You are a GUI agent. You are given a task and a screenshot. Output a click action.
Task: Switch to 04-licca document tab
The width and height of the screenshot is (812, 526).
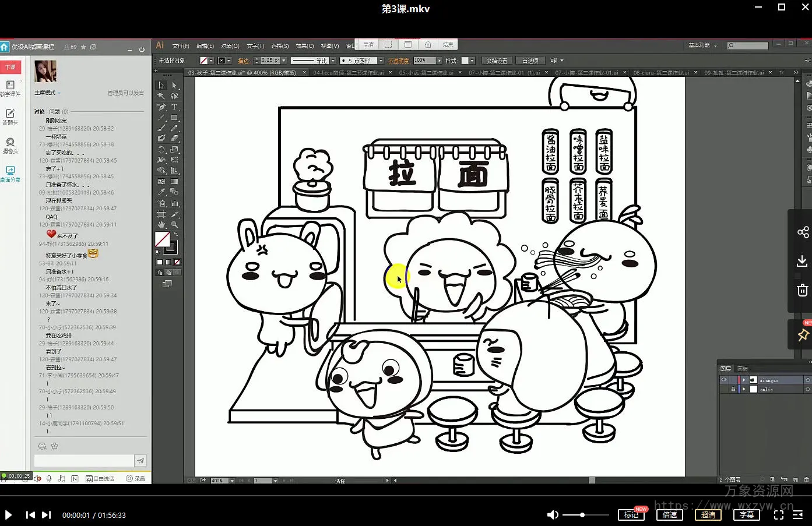click(348, 73)
